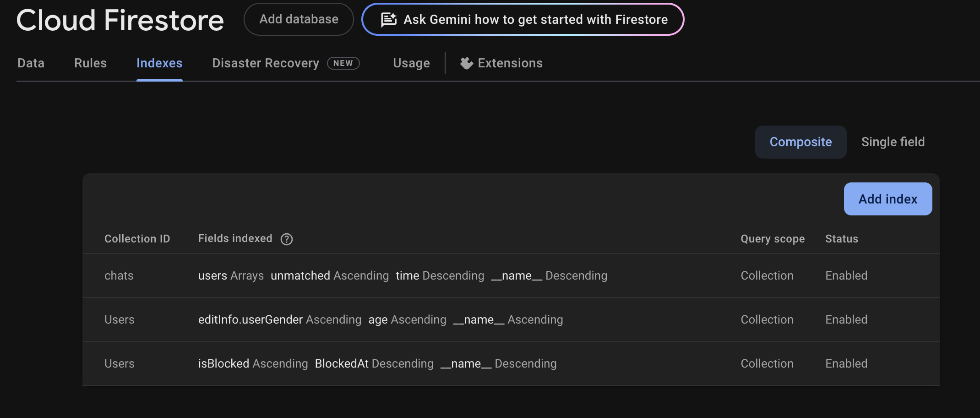980x418 pixels.
Task: Open the Rules tab
Action: (x=91, y=63)
